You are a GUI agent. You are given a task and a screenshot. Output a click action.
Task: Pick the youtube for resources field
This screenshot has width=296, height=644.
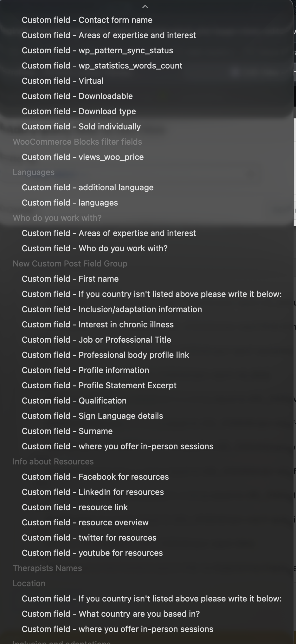click(92, 553)
